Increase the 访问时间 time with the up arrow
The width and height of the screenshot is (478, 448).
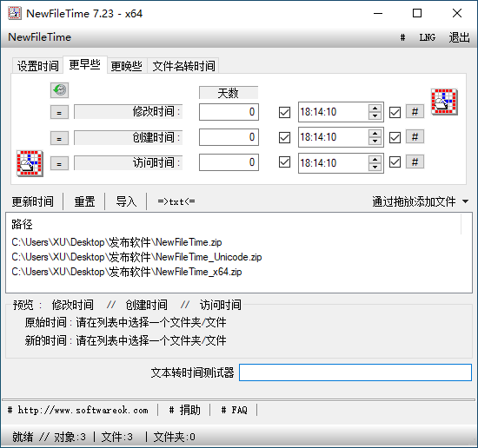tap(375, 159)
